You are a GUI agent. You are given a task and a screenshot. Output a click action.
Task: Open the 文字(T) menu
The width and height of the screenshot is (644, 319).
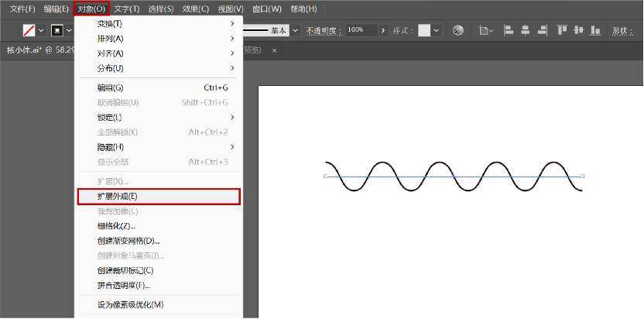pos(126,9)
